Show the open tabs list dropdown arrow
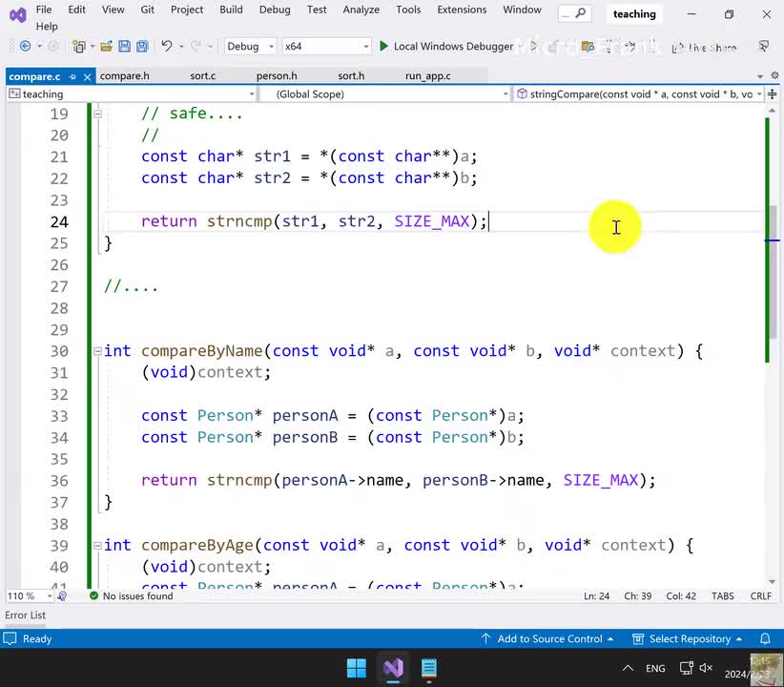This screenshot has width=784, height=687. (760, 76)
